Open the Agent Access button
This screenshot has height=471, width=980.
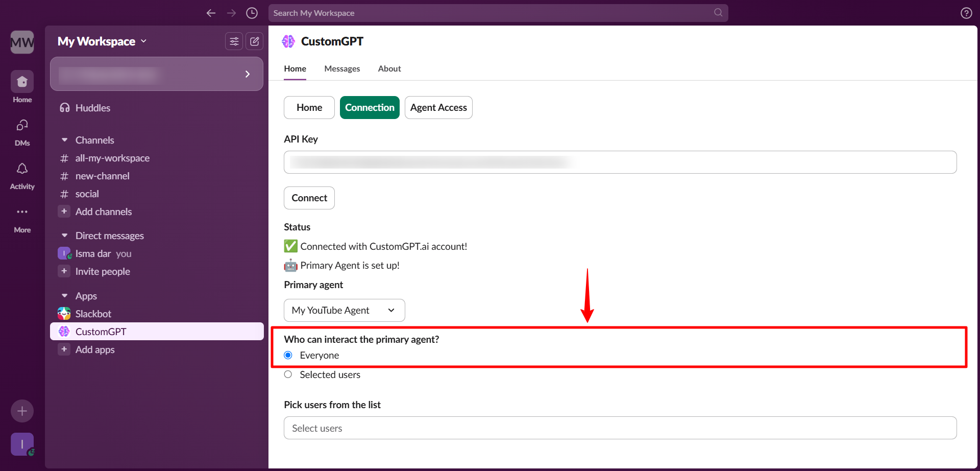[438, 107]
